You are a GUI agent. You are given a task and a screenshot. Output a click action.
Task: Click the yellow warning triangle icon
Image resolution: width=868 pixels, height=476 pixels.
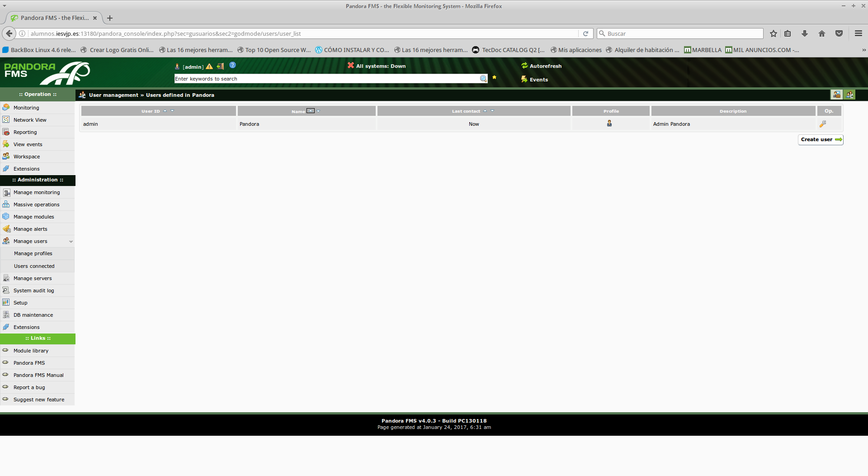coord(209,67)
